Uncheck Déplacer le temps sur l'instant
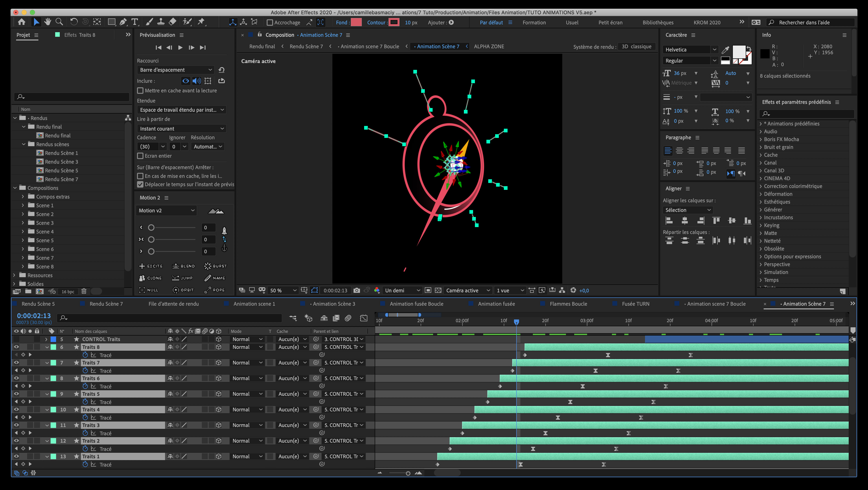The image size is (868, 490). [140, 184]
